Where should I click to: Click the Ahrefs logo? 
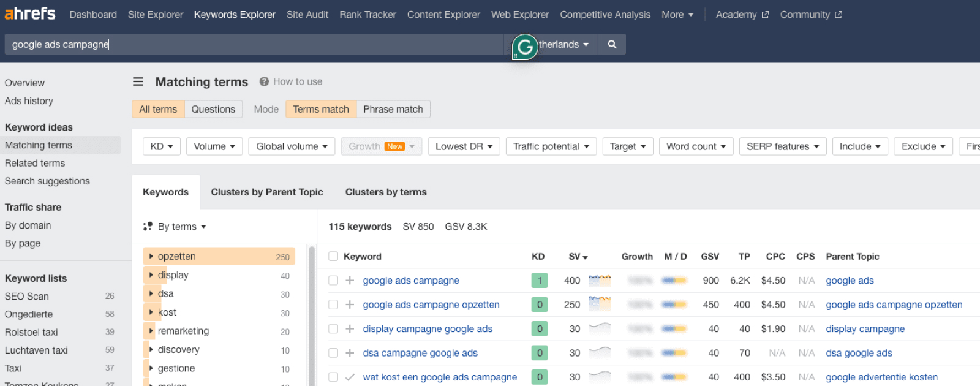pos(30,13)
